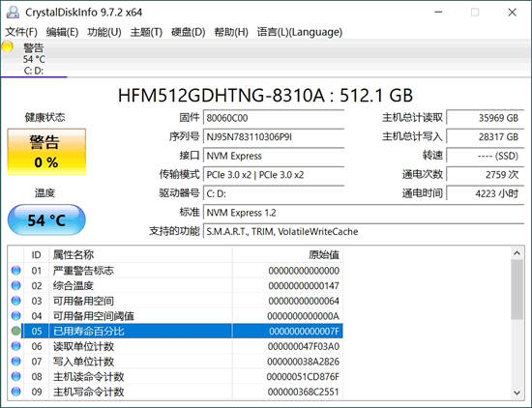Close the CrystalDiskInfo window
Image resolution: width=532 pixels, height=408 pixels.
tap(512, 13)
